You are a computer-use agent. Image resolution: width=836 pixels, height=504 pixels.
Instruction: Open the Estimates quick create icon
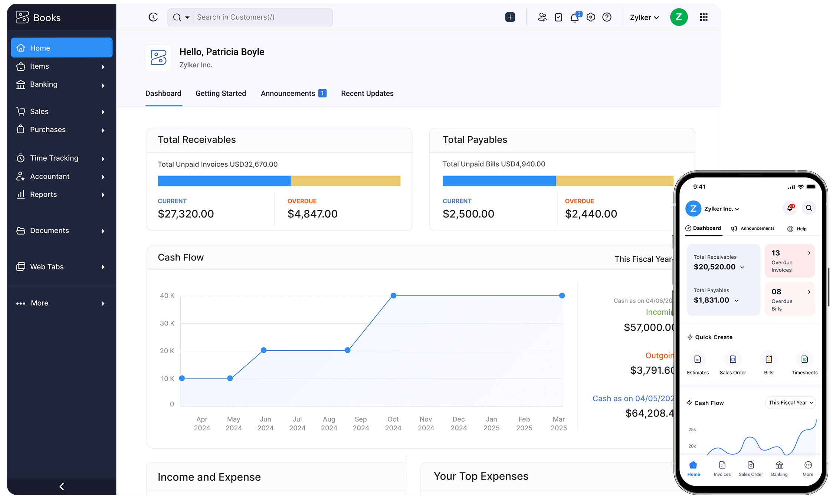[x=698, y=359]
